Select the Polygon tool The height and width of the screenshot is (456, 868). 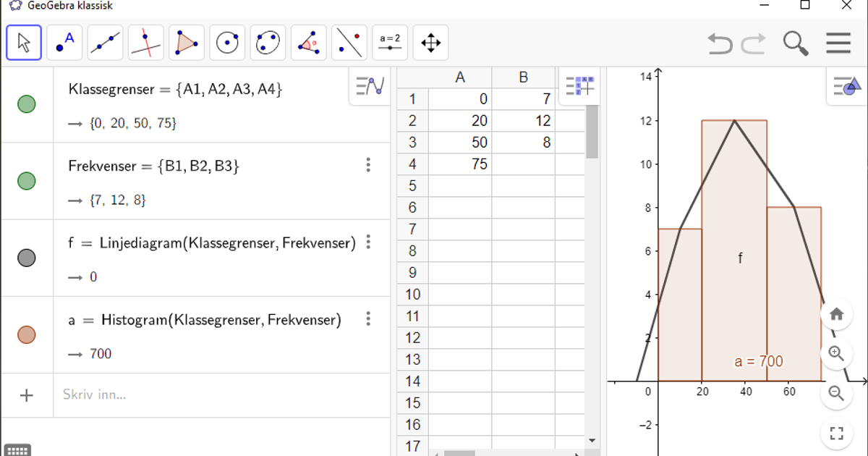click(x=187, y=43)
